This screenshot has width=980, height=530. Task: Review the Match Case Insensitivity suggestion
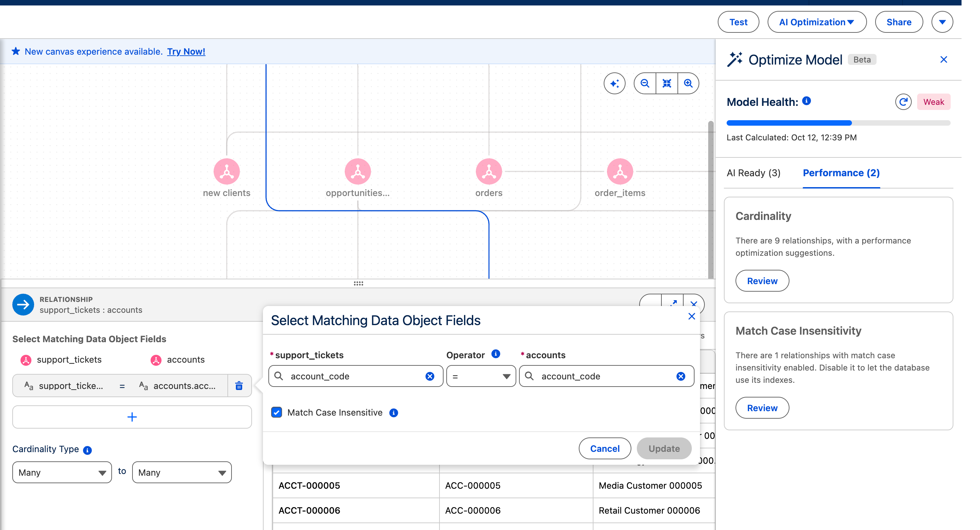[x=762, y=408]
